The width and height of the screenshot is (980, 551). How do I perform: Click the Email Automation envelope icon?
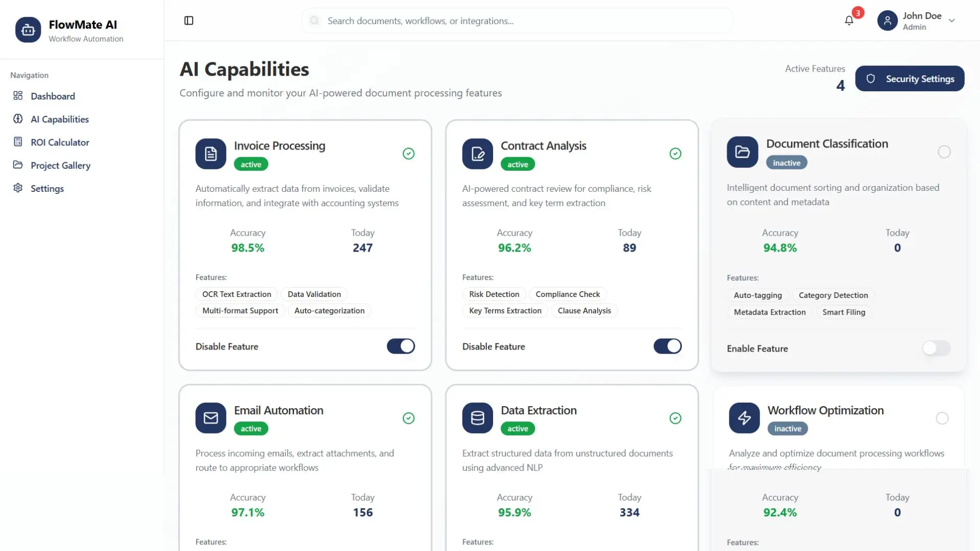[x=211, y=418]
